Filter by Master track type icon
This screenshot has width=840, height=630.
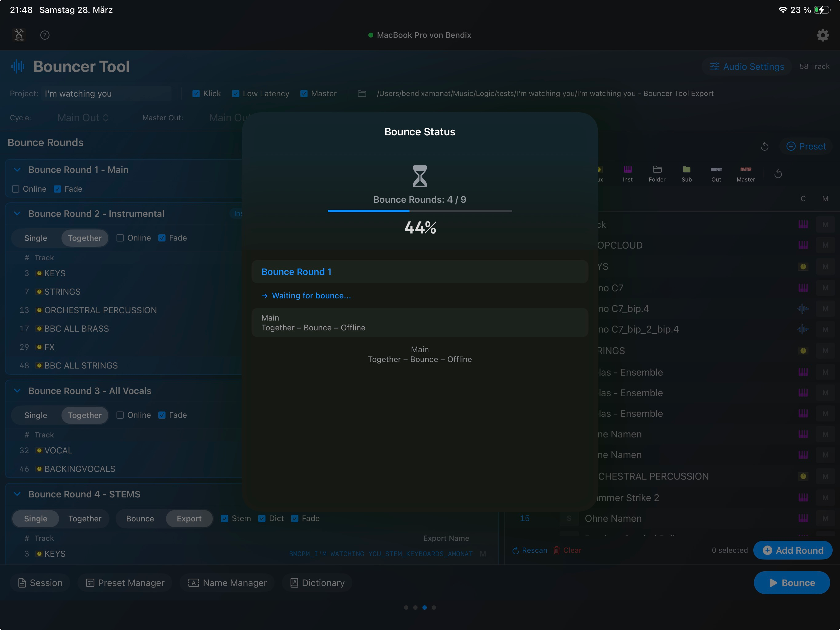tap(746, 173)
